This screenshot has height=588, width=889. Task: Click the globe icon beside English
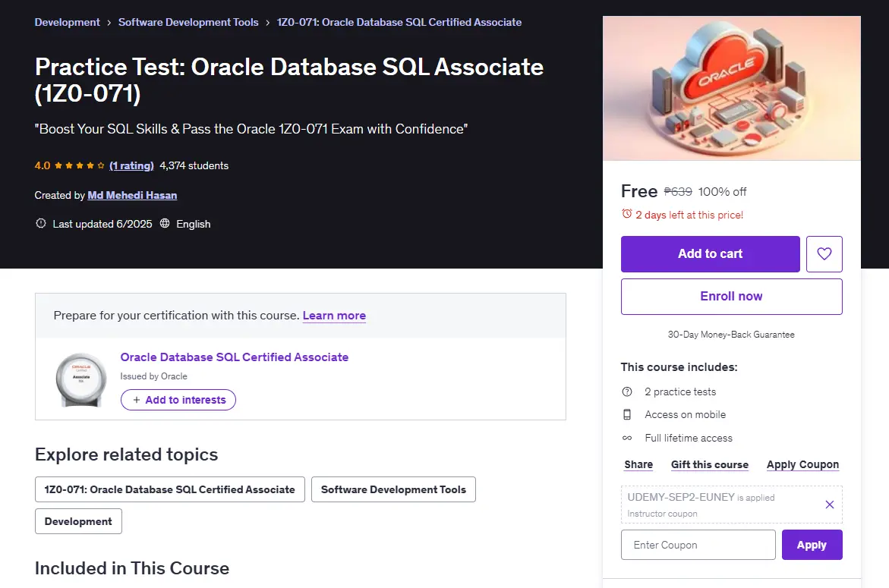pyautogui.click(x=165, y=223)
